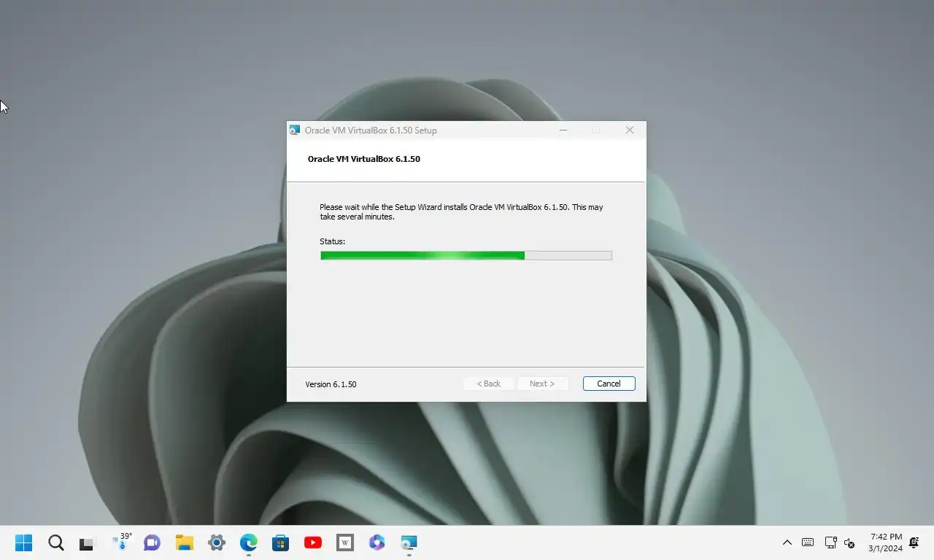The image size is (934, 560).
Task: Open notifications via the do-not-disturb bell icon
Action: point(914,542)
